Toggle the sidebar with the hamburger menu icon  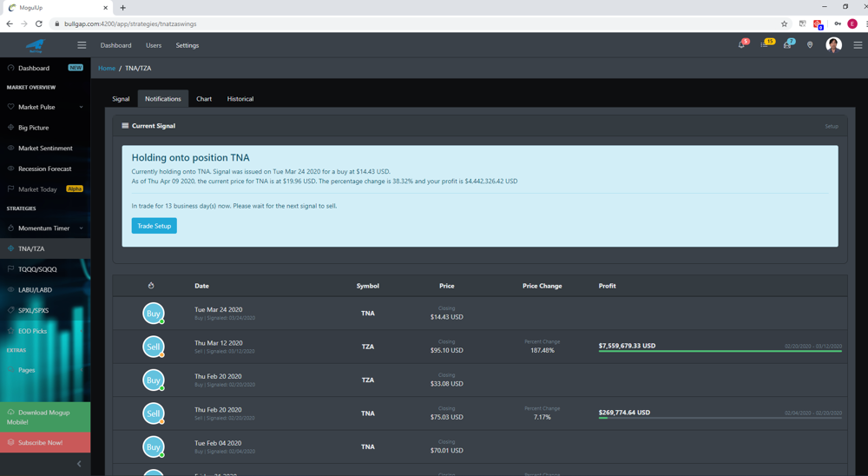[82, 45]
